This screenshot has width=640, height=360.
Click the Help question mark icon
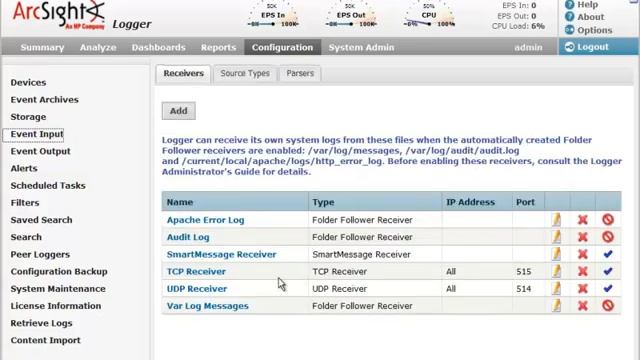(x=569, y=4)
